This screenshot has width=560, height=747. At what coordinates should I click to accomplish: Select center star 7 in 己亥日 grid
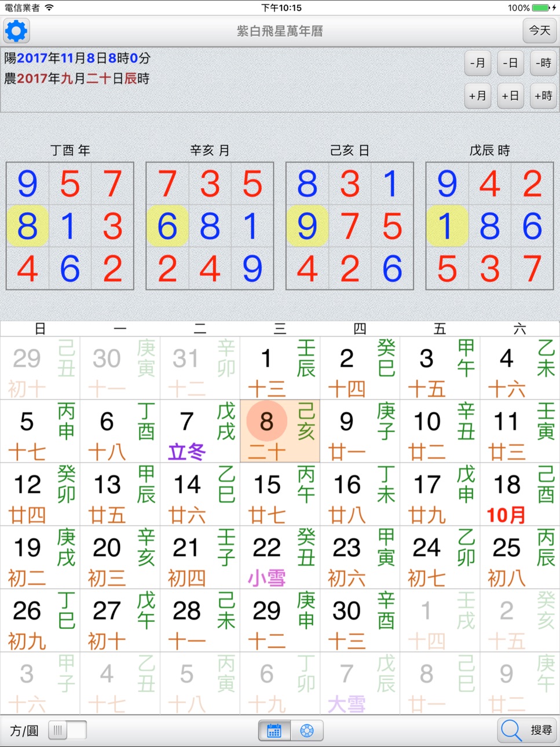pyautogui.click(x=350, y=226)
